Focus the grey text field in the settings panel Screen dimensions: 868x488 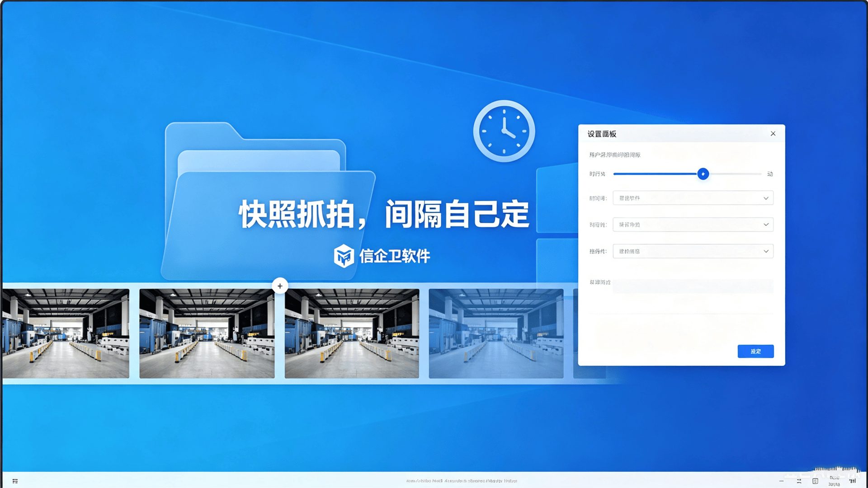click(x=693, y=286)
